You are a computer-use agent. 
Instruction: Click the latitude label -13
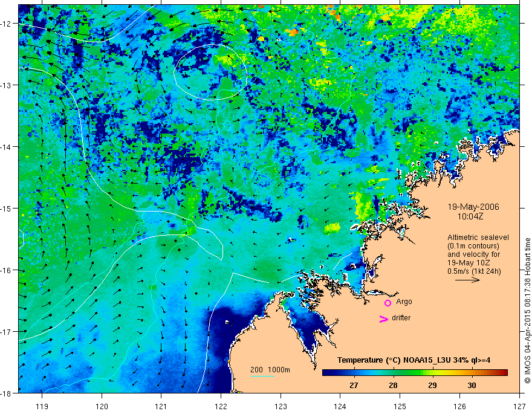pyautogui.click(x=7, y=85)
